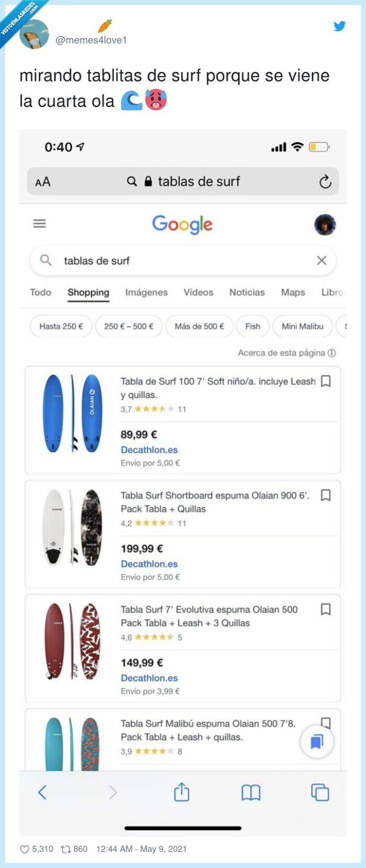Switch to the Shopping tab
Image resolution: width=366 pixels, height=868 pixels.
[x=88, y=293]
